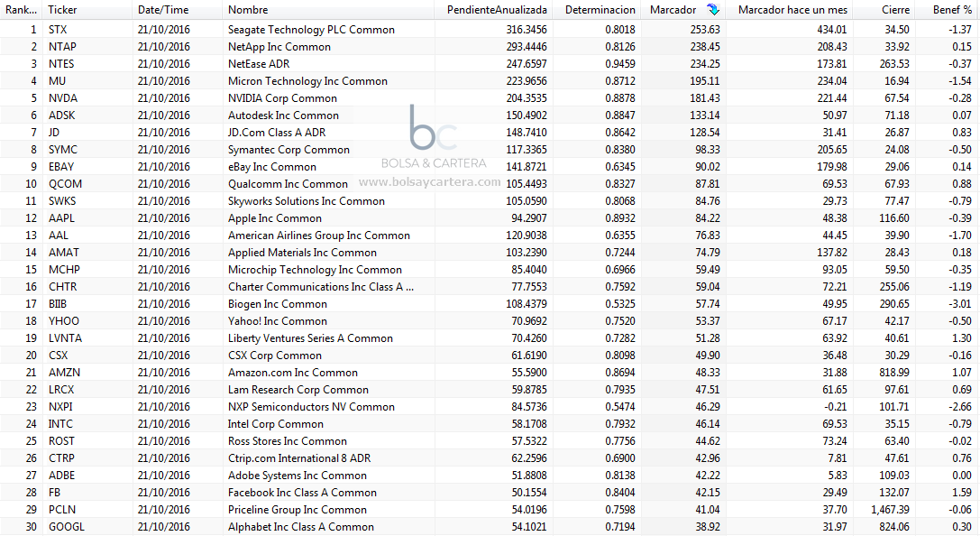Click the -0.21 Marcador hace un mes value
This screenshot has width=980, height=536.
[x=836, y=407]
